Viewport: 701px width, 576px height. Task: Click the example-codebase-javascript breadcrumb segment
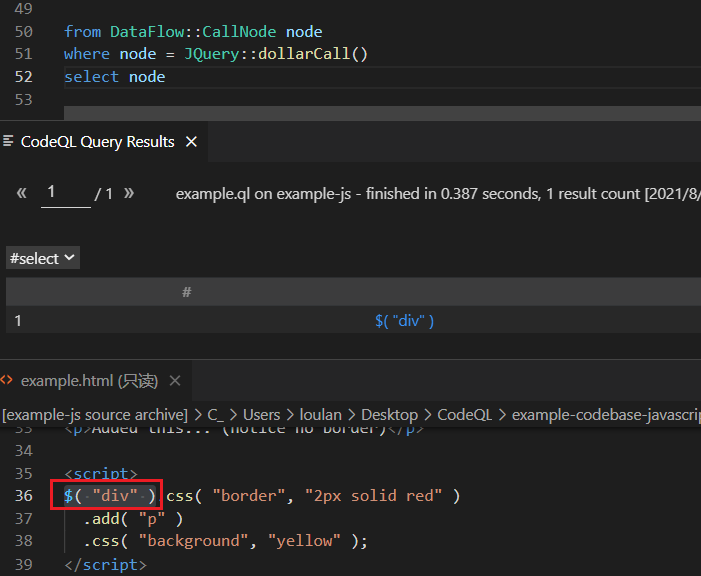(606, 415)
